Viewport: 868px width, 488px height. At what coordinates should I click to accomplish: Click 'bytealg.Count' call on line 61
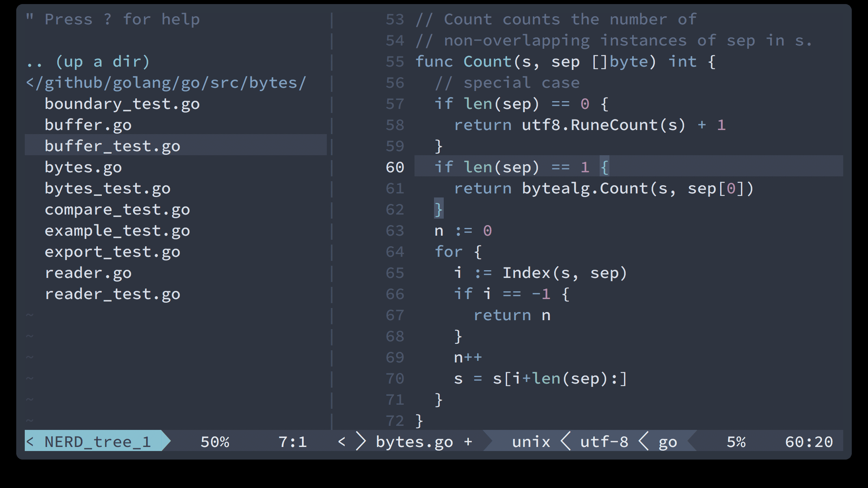585,189
